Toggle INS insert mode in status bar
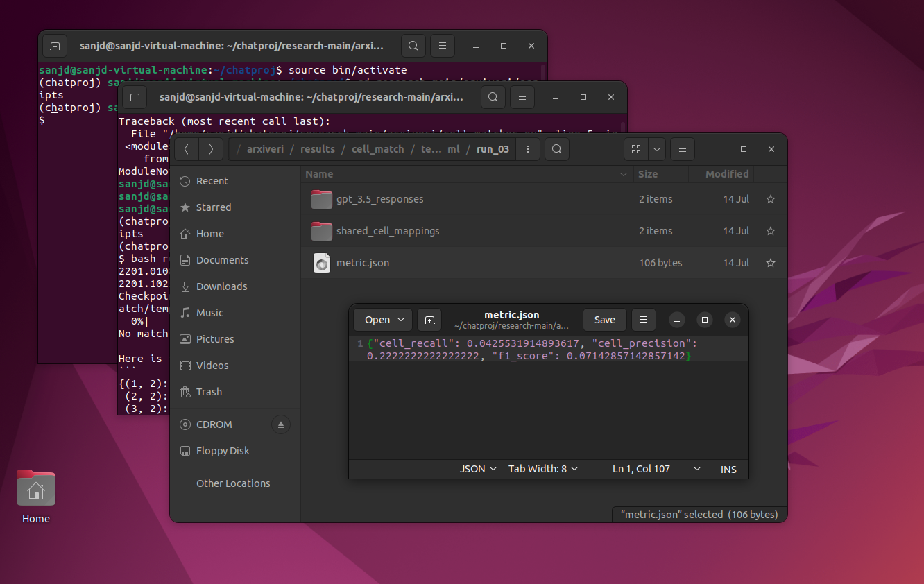This screenshot has height=584, width=924. pos(728,470)
